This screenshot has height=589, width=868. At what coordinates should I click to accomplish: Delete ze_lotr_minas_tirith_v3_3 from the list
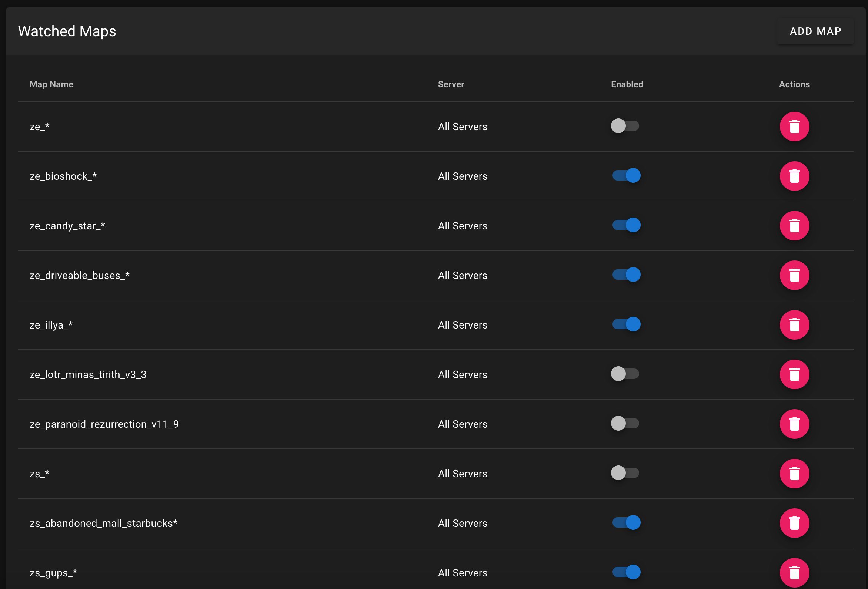pyautogui.click(x=794, y=374)
